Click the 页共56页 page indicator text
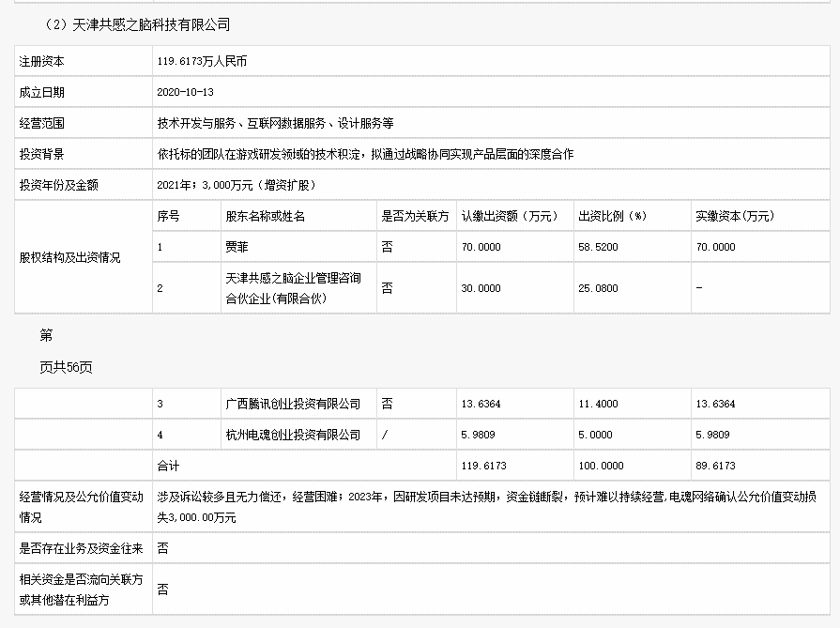This screenshot has width=840, height=628. 66,368
